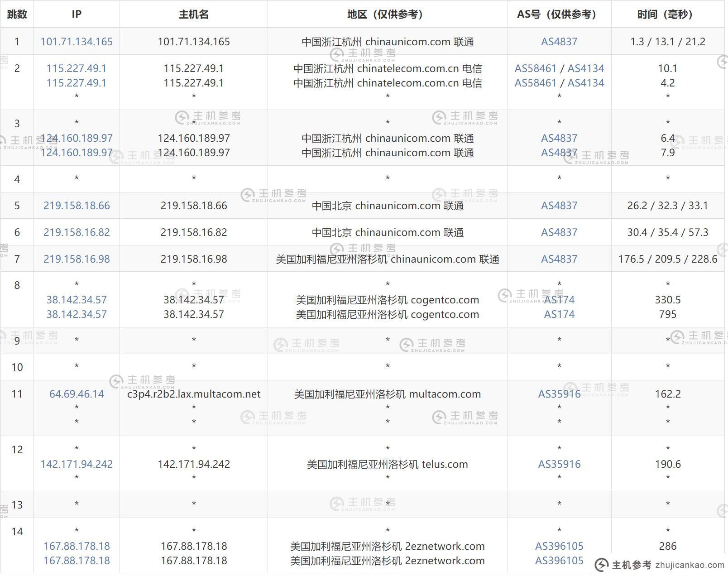Select region 美国加利福尼亚州洛杉矶 multacom.com

[388, 394]
